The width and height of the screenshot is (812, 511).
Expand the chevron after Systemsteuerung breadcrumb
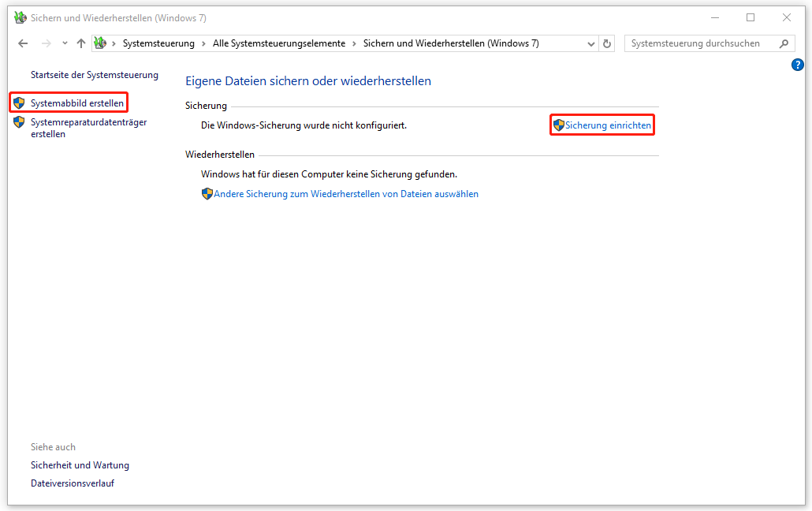point(203,44)
